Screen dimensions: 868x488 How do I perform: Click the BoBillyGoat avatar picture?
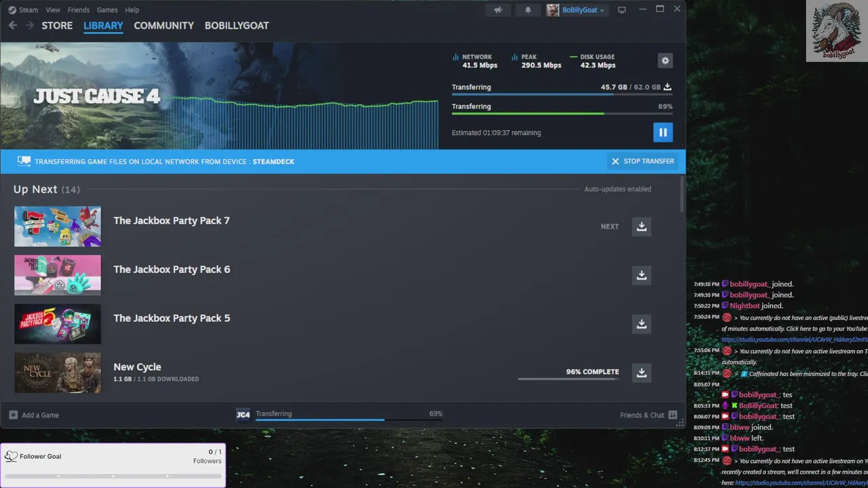(x=553, y=9)
